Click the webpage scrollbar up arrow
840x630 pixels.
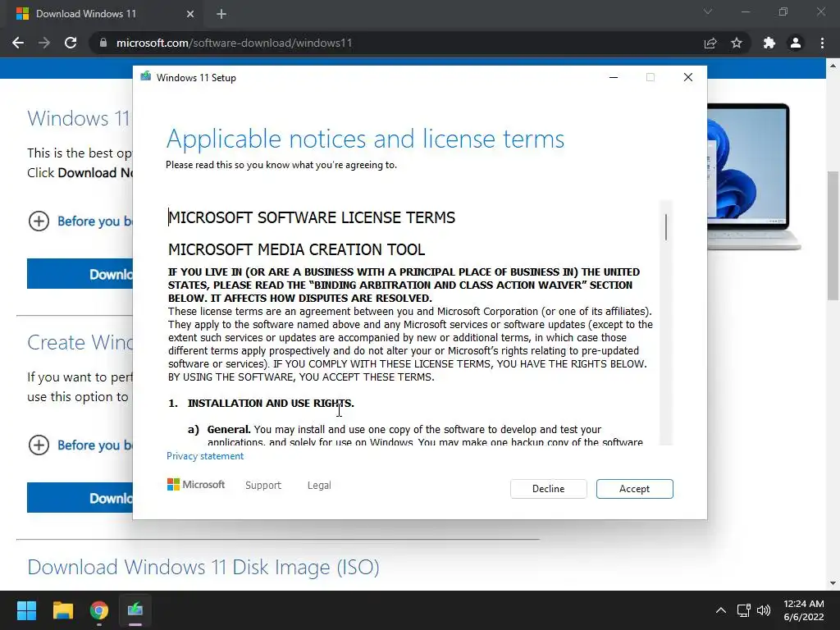(x=833, y=66)
